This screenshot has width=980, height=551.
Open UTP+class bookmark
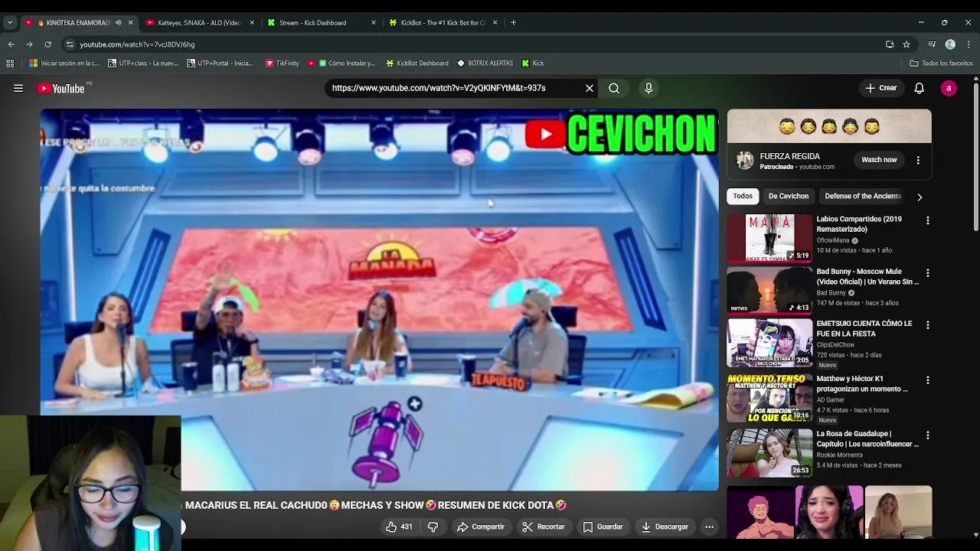(143, 64)
